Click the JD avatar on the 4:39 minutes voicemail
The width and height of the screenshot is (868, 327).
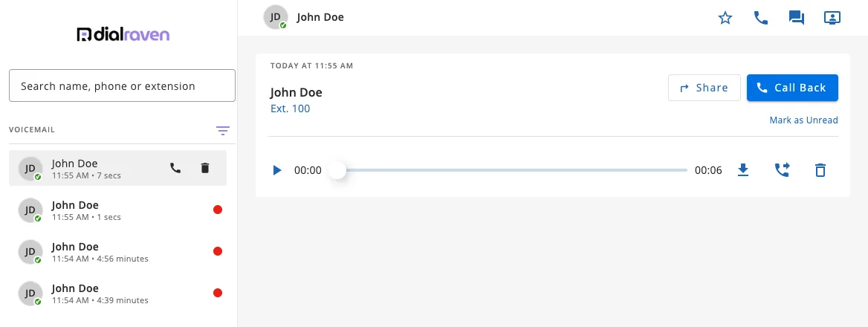point(30,294)
